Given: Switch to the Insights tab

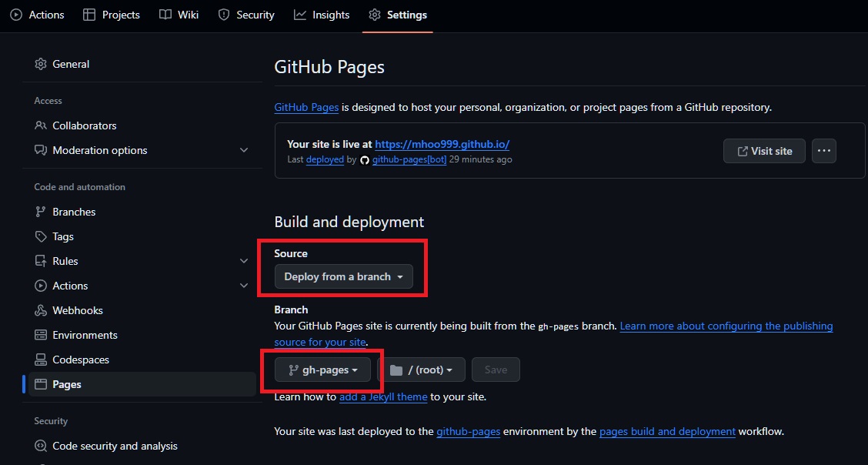Looking at the screenshot, I should pyautogui.click(x=322, y=15).
